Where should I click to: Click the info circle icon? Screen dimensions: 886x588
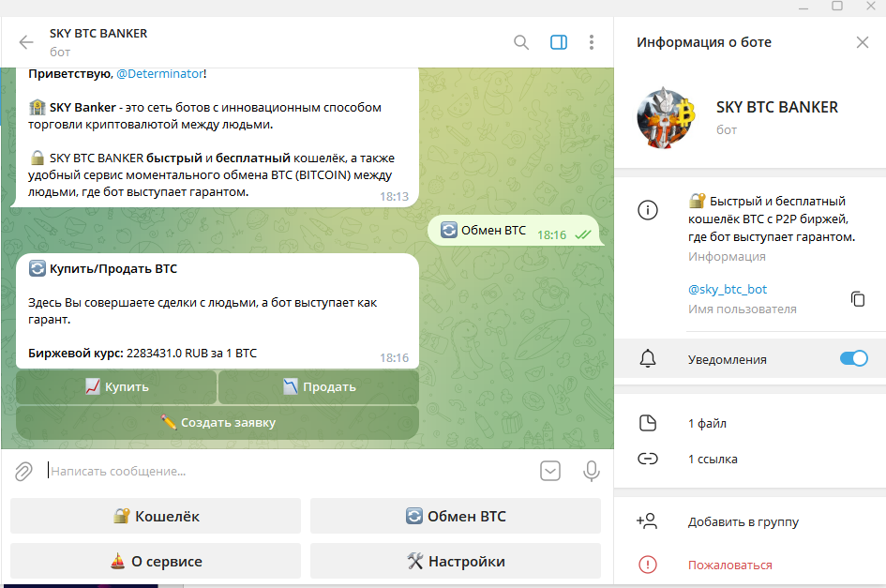[648, 210]
